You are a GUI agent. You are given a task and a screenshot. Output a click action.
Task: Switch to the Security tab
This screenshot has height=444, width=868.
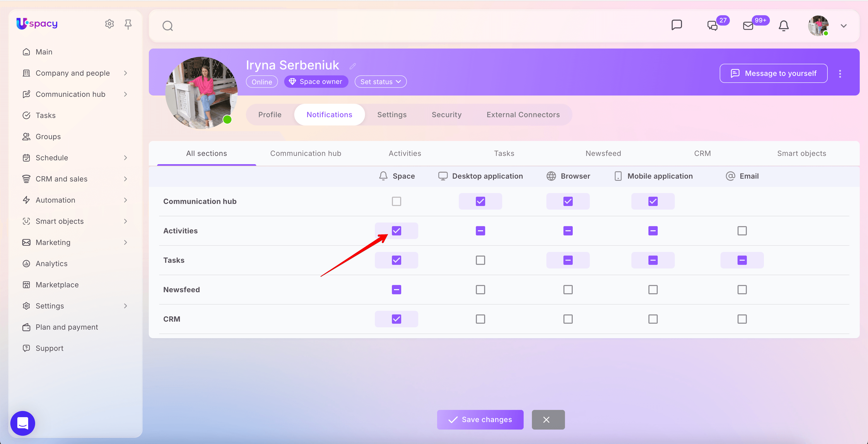(x=446, y=115)
